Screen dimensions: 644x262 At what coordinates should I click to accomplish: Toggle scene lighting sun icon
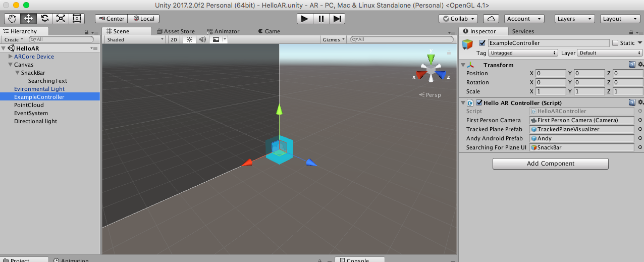pyautogui.click(x=189, y=39)
